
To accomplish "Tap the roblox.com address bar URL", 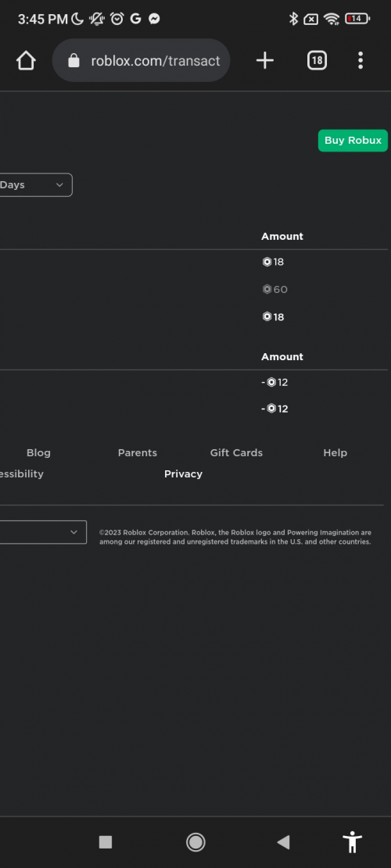I will (156, 61).
